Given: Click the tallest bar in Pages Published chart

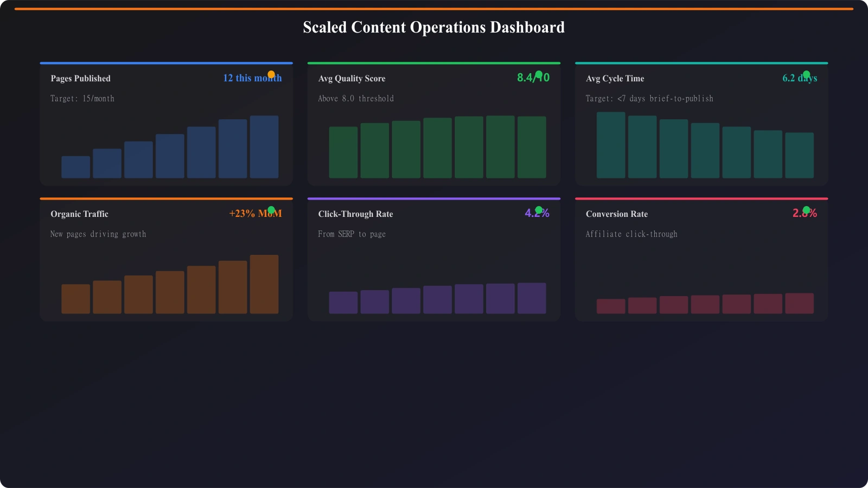Looking at the screenshot, I should click(264, 146).
